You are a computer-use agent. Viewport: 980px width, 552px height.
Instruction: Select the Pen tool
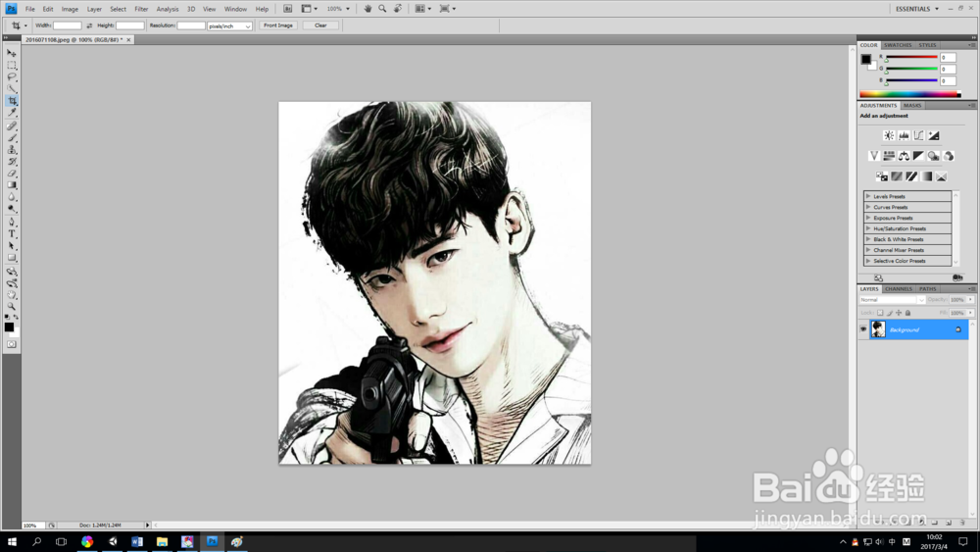pyautogui.click(x=12, y=222)
